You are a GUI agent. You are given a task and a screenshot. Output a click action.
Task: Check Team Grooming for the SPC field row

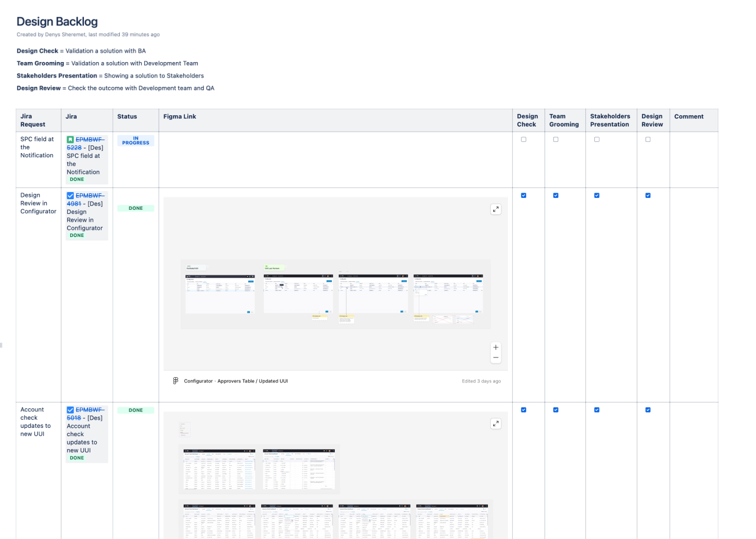[x=555, y=139]
